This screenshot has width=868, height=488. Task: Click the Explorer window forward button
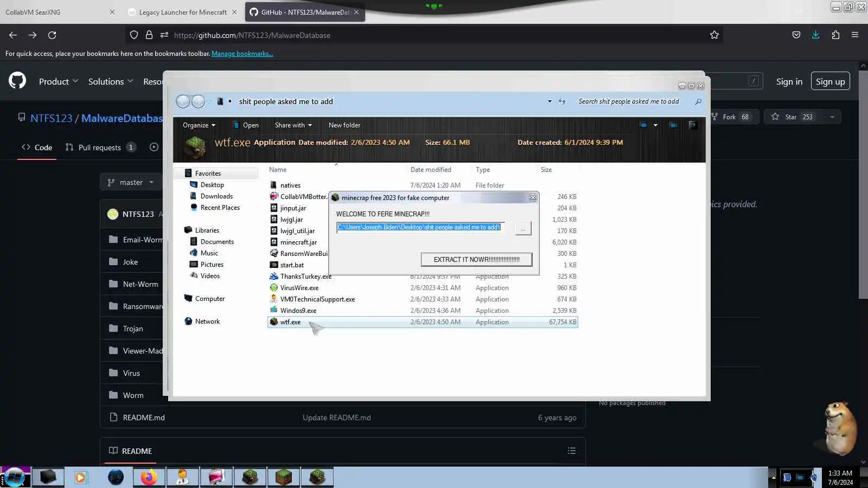pos(199,101)
